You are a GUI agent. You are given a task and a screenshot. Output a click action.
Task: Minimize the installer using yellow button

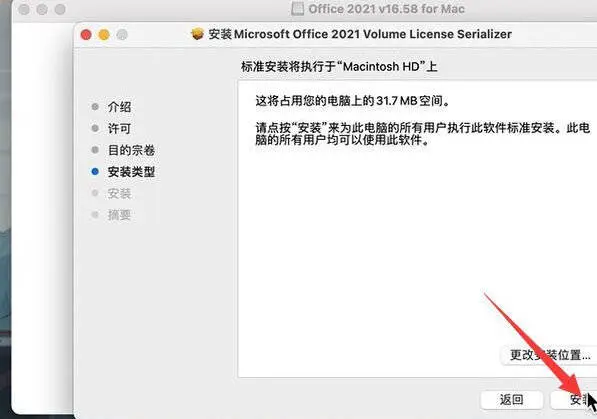(104, 35)
